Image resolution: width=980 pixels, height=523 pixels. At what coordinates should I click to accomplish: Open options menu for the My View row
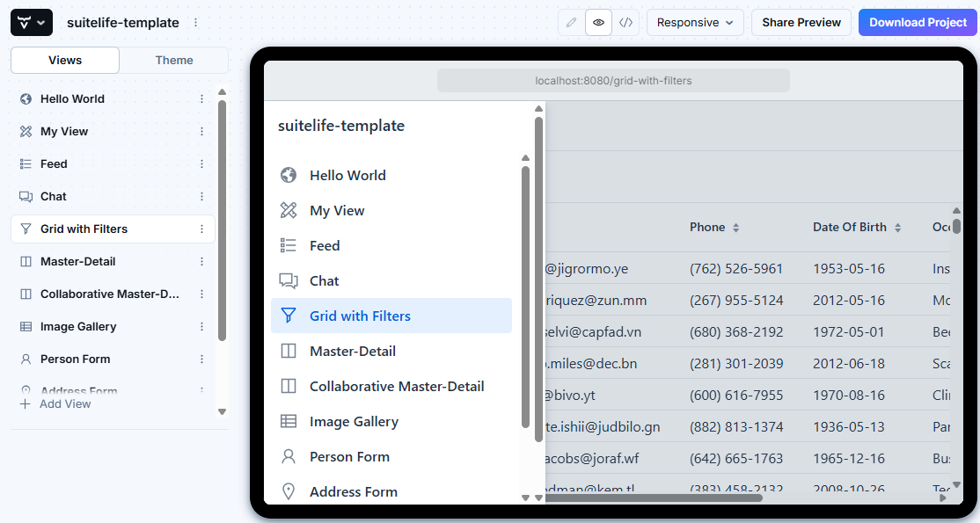[201, 132]
